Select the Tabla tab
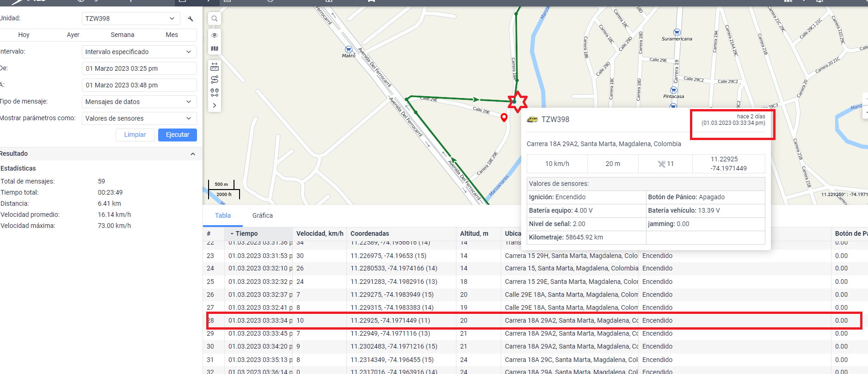This screenshot has height=374, width=868. tap(222, 215)
